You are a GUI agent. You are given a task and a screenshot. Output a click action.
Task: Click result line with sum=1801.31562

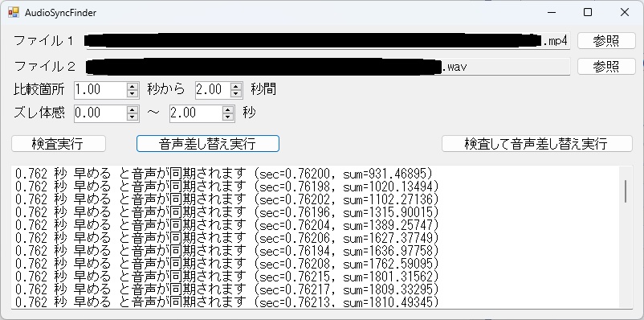click(227, 276)
